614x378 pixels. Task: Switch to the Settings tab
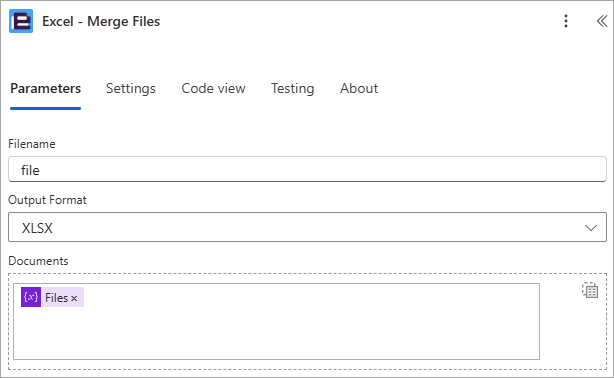131,89
